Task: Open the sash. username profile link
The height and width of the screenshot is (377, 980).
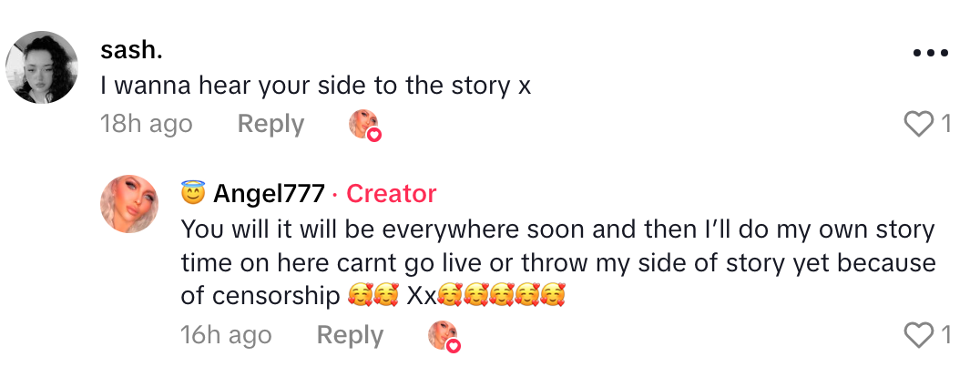Action: [x=131, y=51]
